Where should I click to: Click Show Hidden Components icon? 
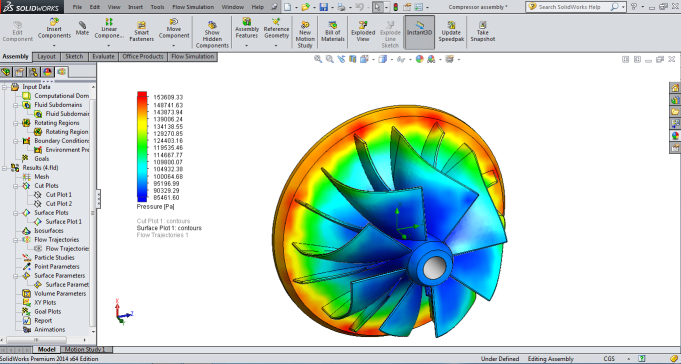(x=212, y=34)
